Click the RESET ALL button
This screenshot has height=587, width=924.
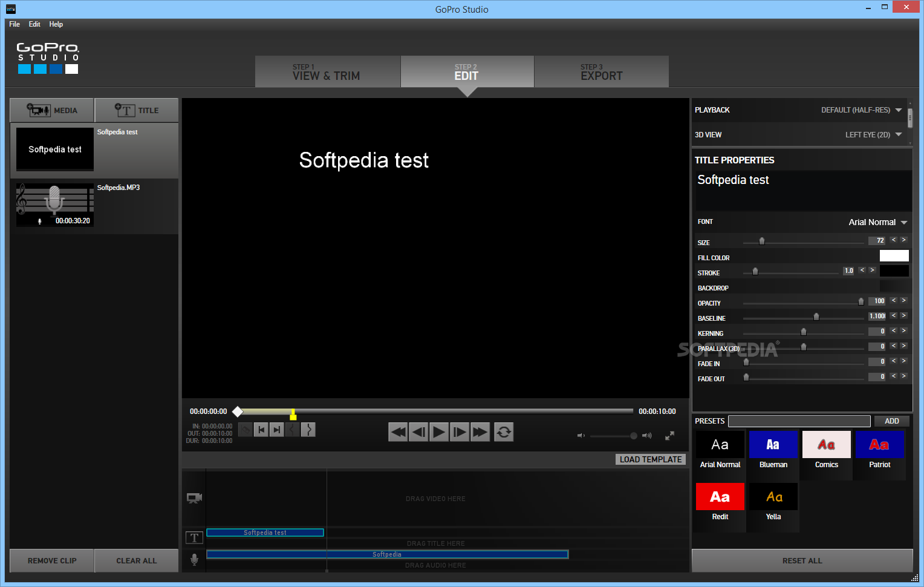[x=802, y=561]
